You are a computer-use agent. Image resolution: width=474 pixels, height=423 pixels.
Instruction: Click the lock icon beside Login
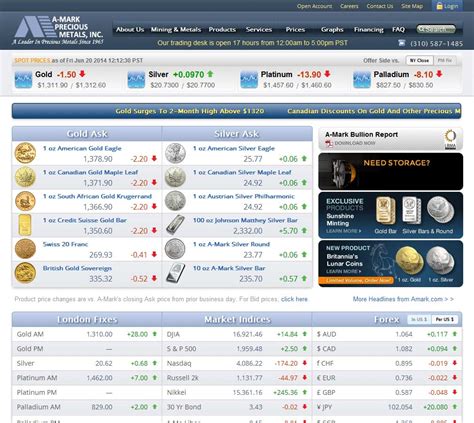tap(439, 6)
